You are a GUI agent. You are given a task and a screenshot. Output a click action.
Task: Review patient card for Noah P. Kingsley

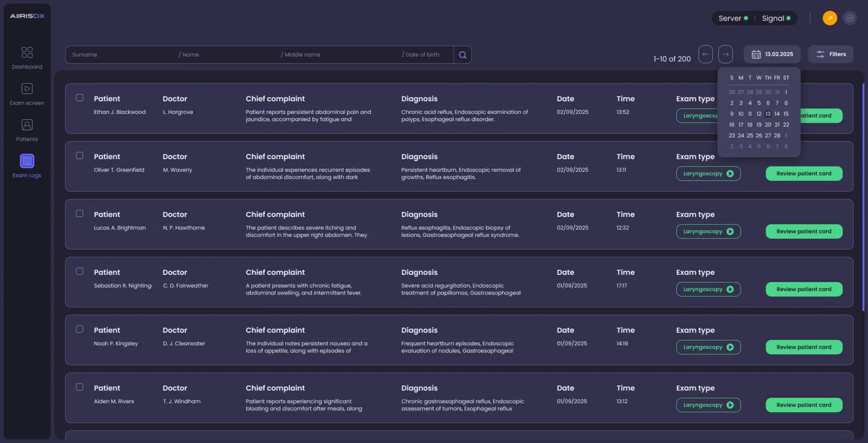tap(804, 347)
